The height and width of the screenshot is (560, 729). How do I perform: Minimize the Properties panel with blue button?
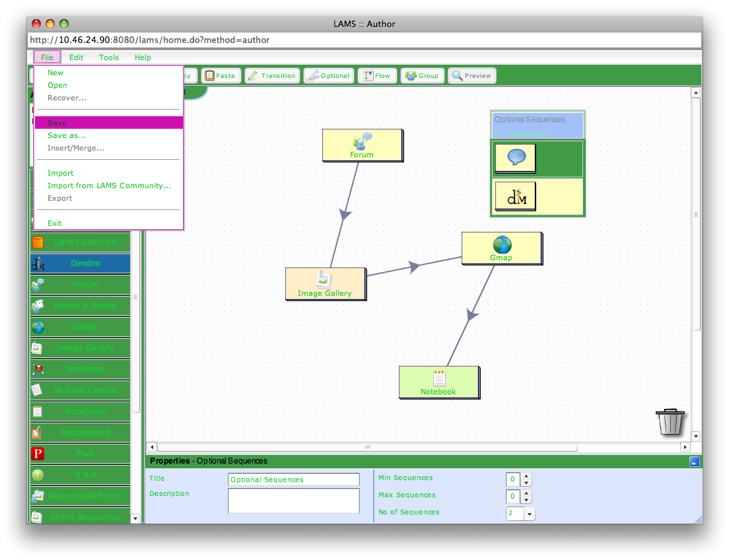click(x=694, y=462)
